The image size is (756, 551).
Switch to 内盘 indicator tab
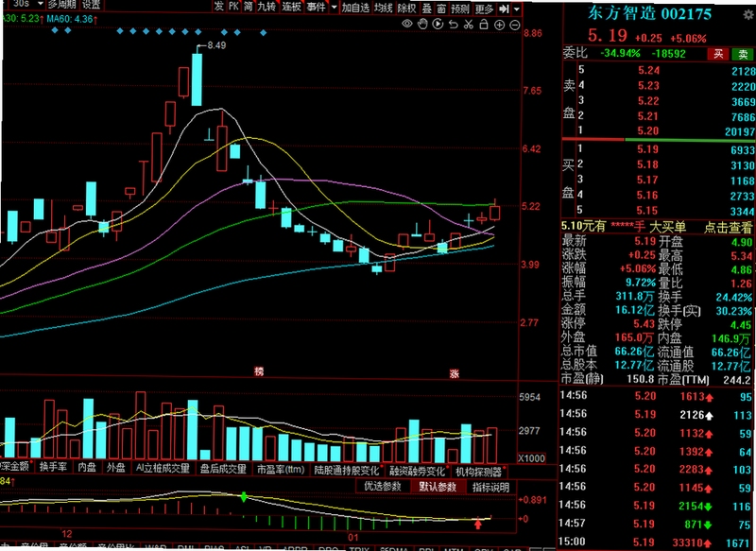(87, 467)
